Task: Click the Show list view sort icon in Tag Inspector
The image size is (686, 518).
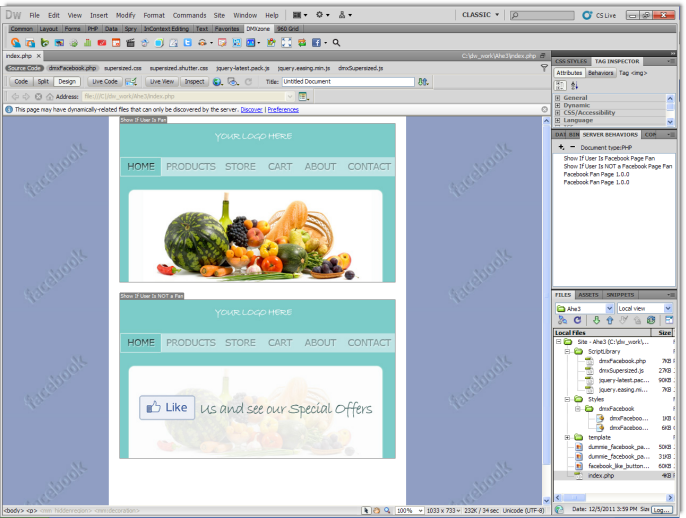Action: [574, 85]
